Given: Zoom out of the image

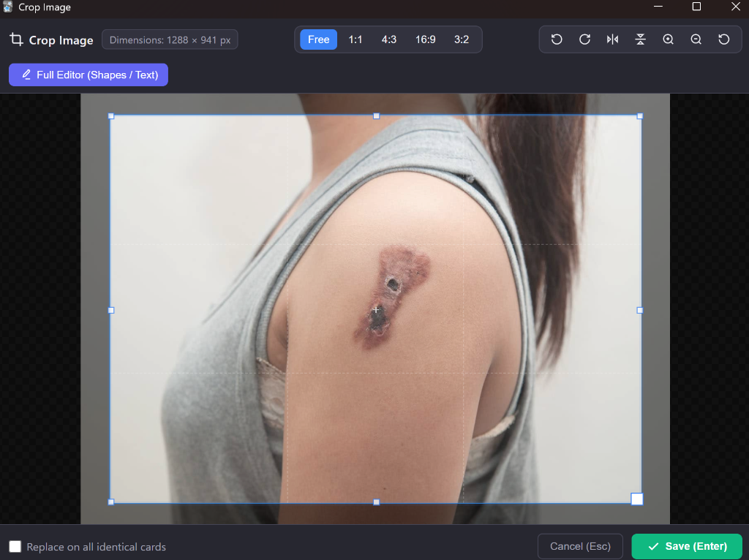Looking at the screenshot, I should tap(696, 39).
